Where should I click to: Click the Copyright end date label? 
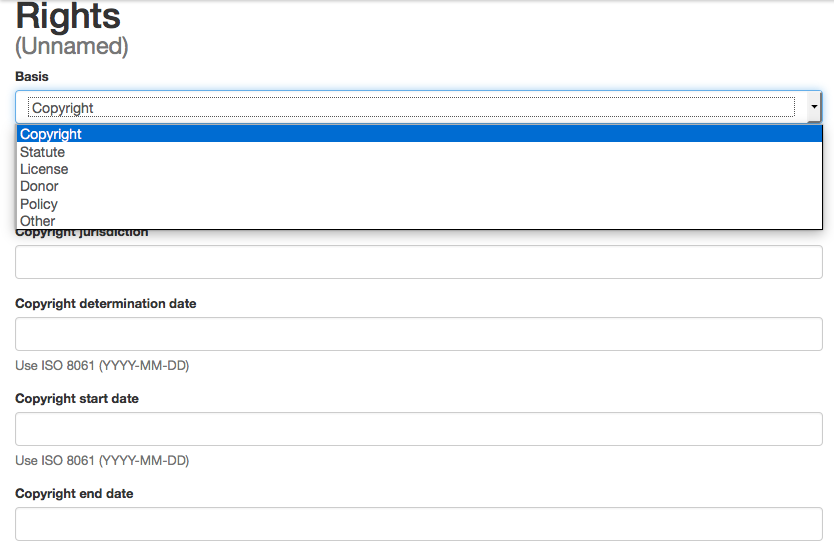click(x=74, y=493)
